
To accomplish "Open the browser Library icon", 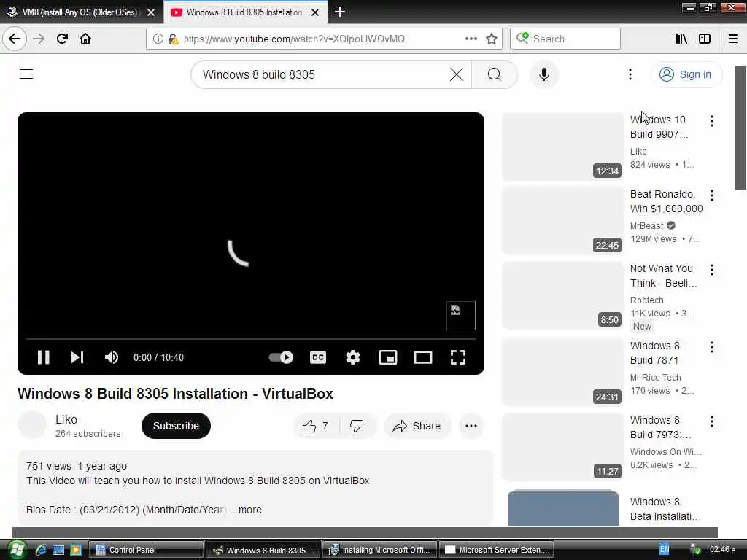I will click(x=681, y=39).
